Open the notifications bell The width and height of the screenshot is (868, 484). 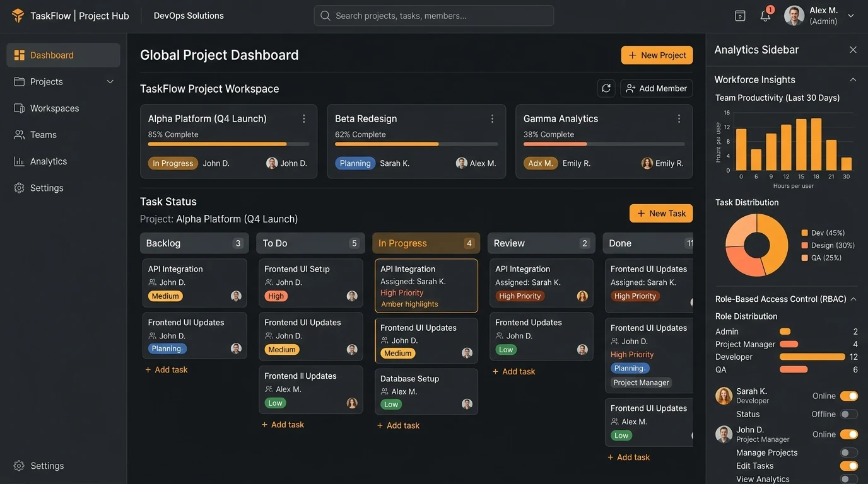pos(765,16)
